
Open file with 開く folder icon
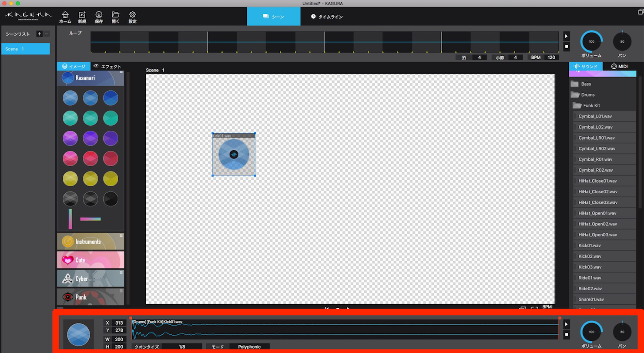tap(116, 17)
